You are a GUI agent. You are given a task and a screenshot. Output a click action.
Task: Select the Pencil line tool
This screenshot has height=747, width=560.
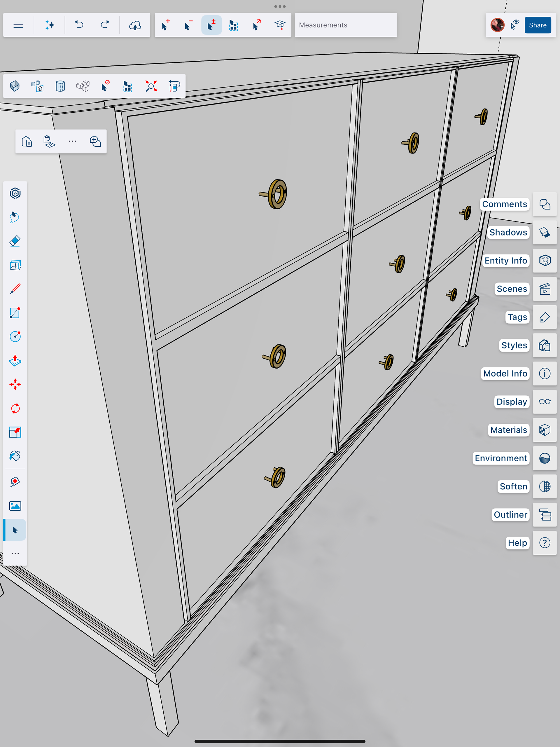(x=15, y=289)
